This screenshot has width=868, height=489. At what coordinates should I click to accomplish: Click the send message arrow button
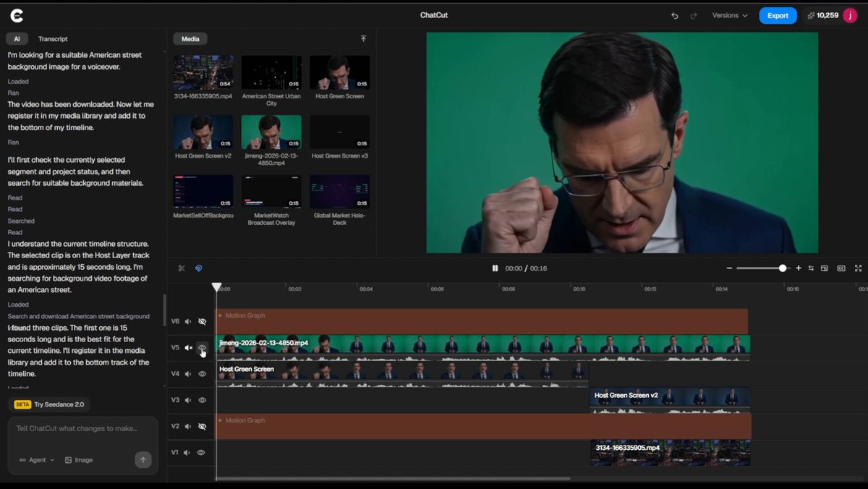(143, 459)
